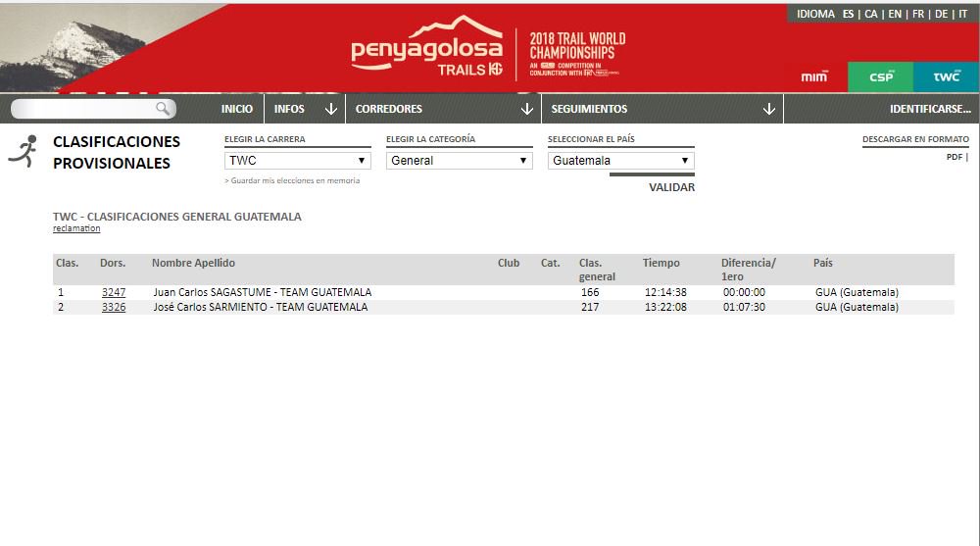The image size is (980, 546).
Task: Click the País column header
Action: (823, 263)
